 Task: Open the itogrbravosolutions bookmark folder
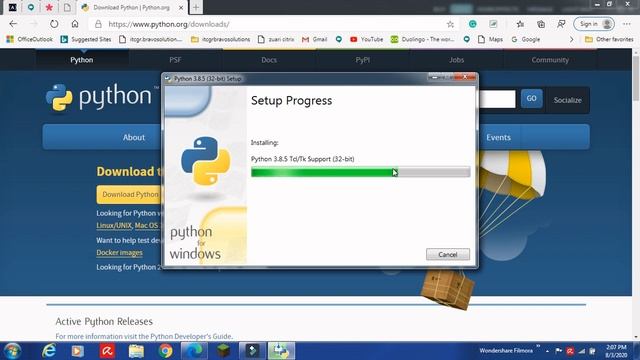[x=220, y=39]
